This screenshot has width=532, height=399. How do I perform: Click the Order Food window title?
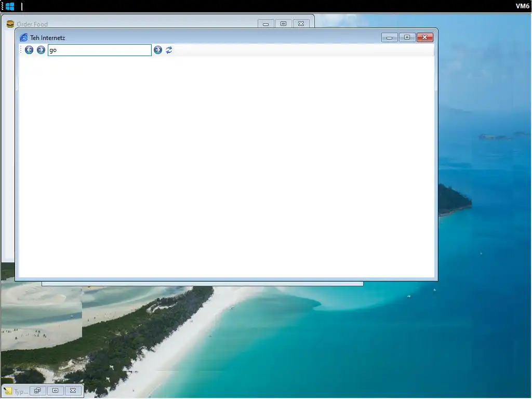(x=32, y=24)
